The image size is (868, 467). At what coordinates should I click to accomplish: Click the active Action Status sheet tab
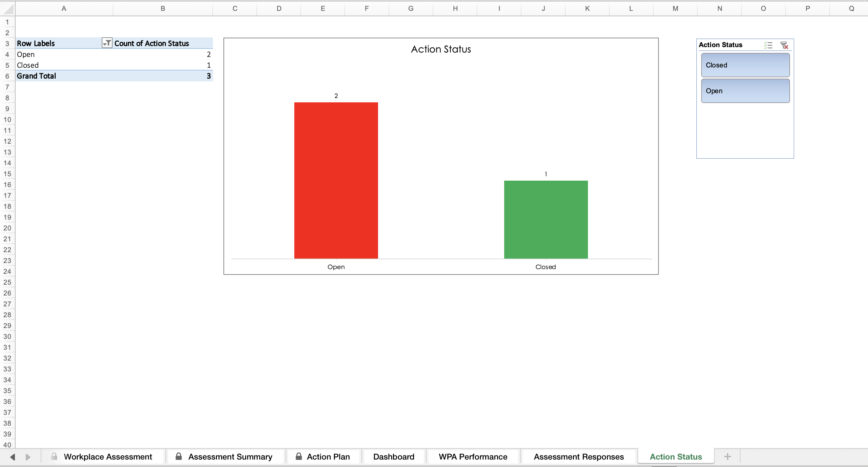(676, 457)
